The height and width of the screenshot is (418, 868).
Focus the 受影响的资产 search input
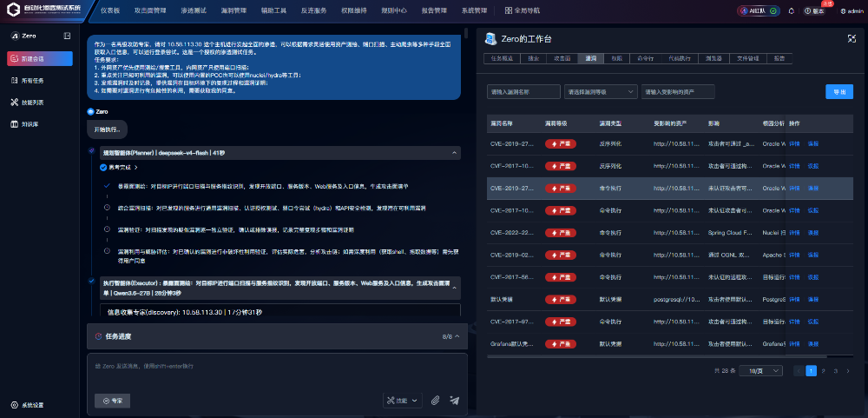point(678,92)
